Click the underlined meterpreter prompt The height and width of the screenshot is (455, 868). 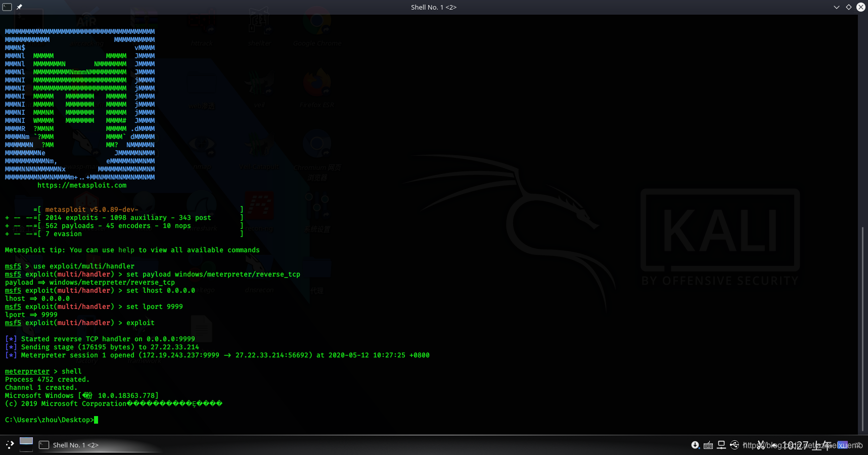click(27, 372)
